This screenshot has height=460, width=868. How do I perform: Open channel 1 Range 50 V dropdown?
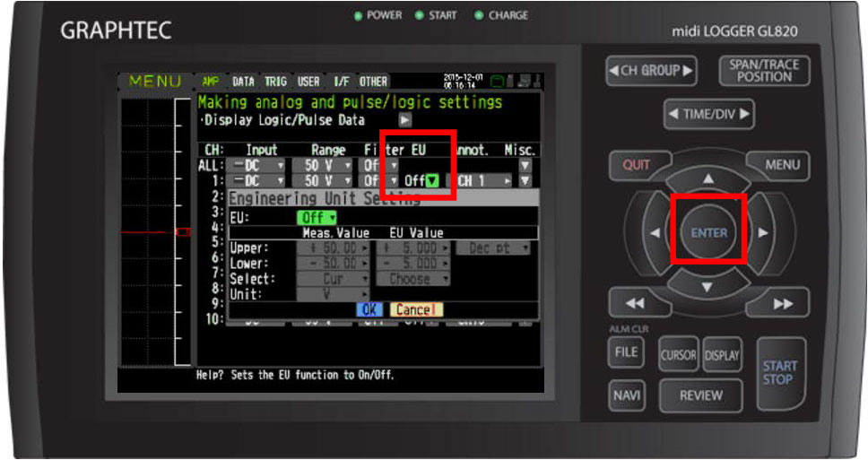click(x=322, y=180)
